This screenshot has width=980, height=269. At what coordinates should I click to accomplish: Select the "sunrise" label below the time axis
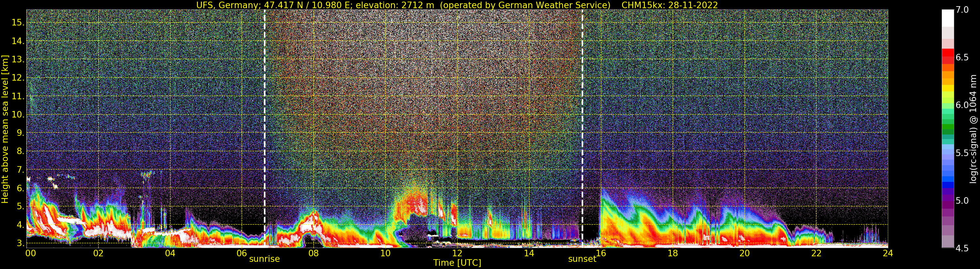coord(265,259)
